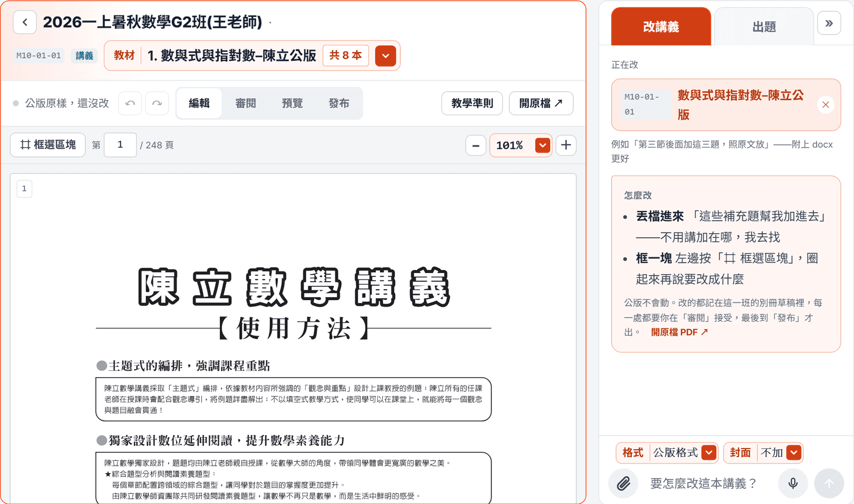Viewport: 854px width, 504px height.
Task: Send the message with the up arrow
Action: (829, 484)
